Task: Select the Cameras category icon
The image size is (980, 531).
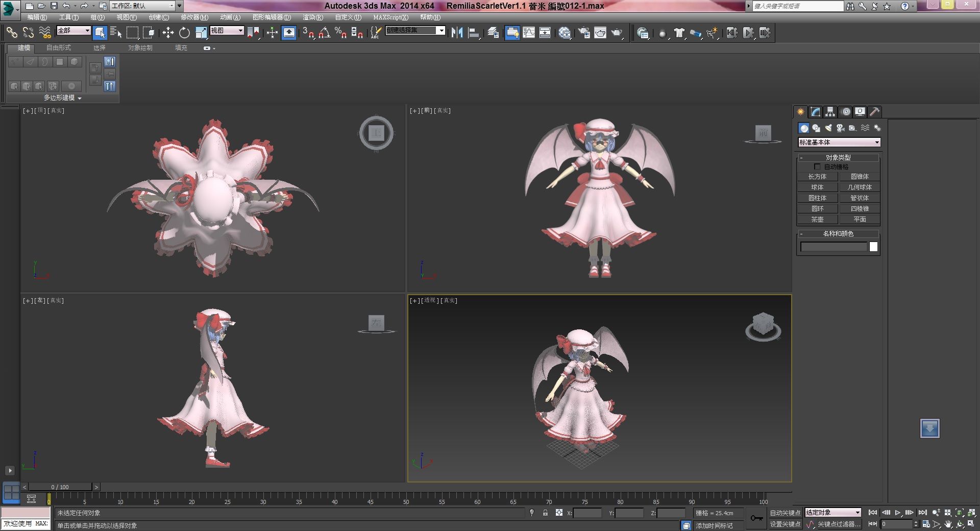Action: coord(841,128)
